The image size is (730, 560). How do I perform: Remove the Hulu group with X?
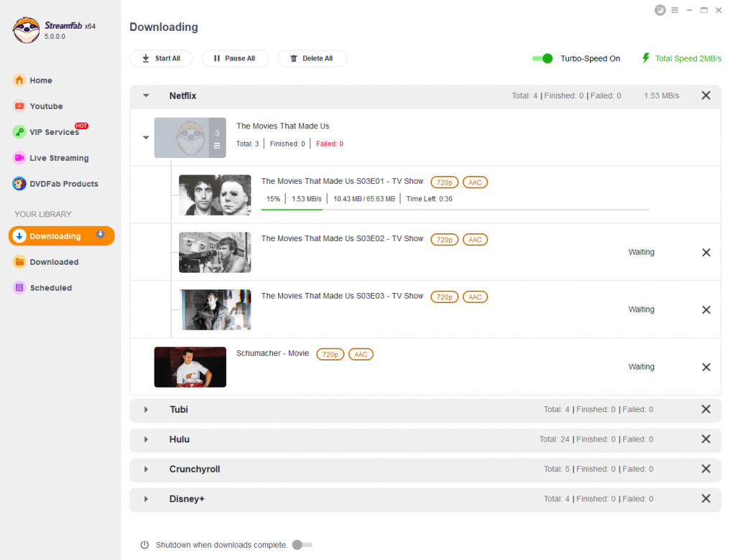click(x=706, y=439)
